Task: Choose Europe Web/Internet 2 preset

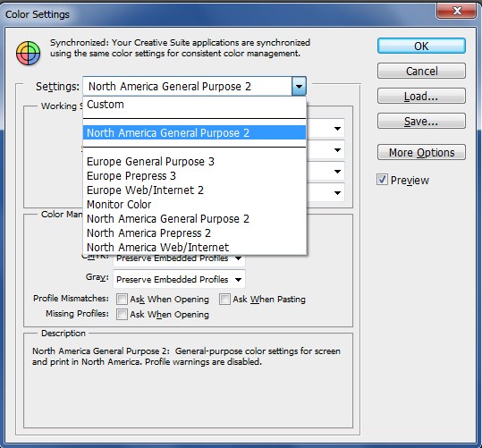Action: click(x=195, y=190)
